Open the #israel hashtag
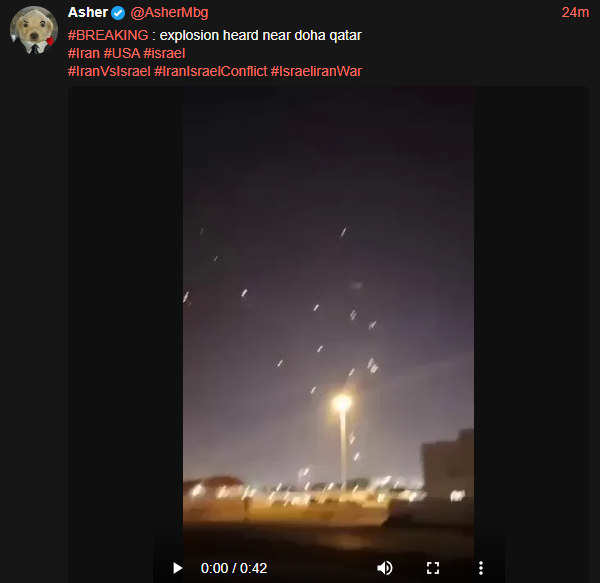600x583 pixels. tap(164, 53)
